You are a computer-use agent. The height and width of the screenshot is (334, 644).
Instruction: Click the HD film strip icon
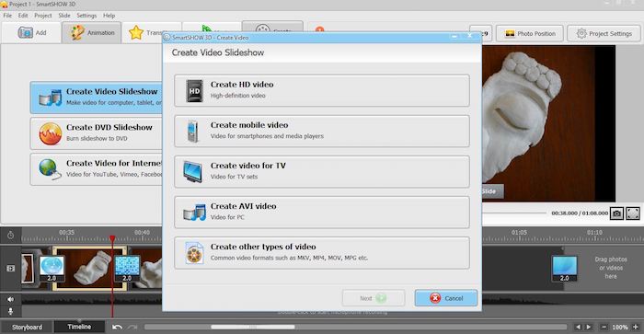point(194,91)
